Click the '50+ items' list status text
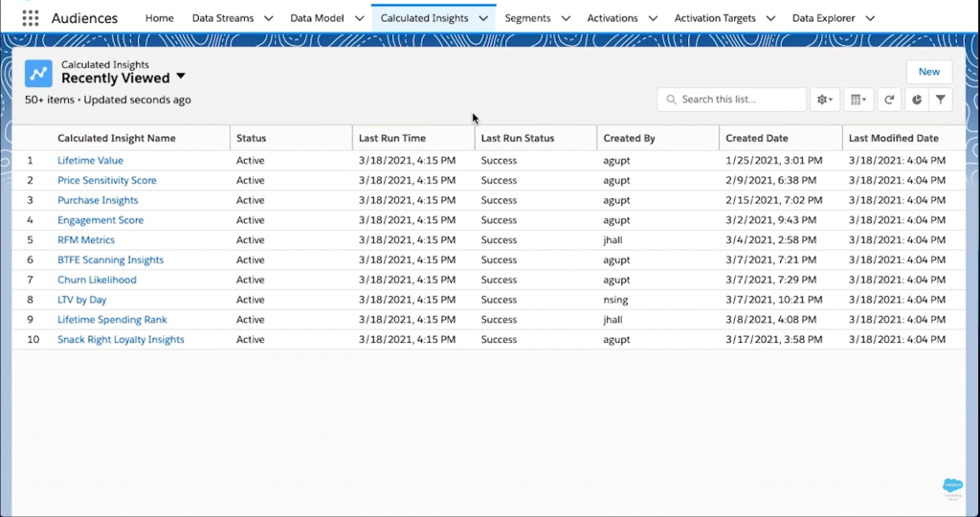The width and height of the screenshot is (980, 517). pos(50,100)
